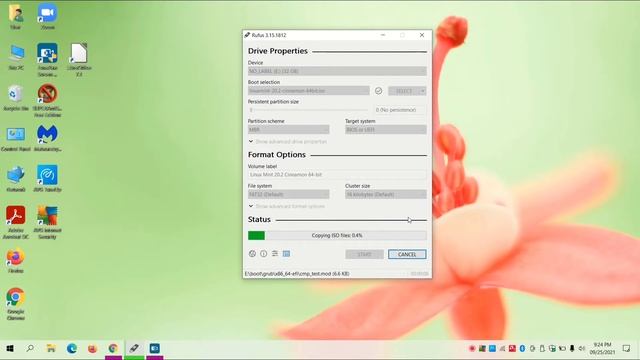Open the Partition scheme dropdown
Viewport: 640px width, 360px height.
(x=289, y=129)
